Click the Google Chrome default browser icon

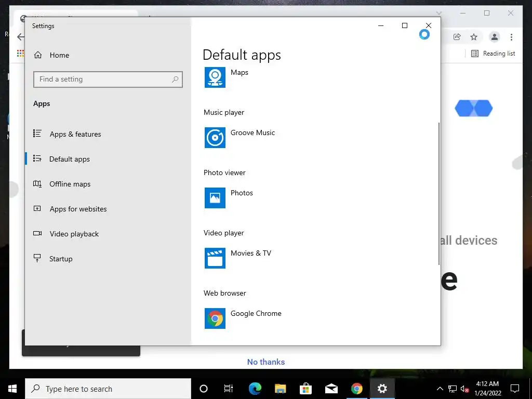[215, 318]
